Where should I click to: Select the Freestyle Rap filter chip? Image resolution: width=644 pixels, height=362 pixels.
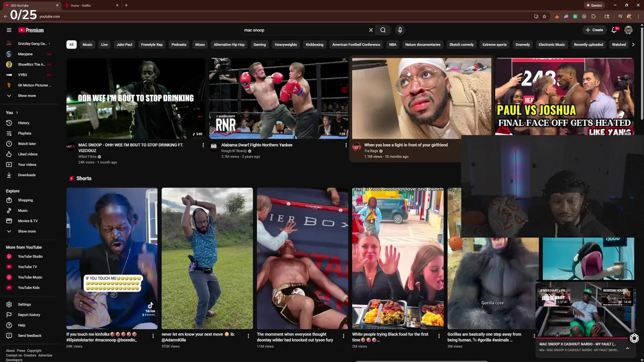(x=152, y=44)
